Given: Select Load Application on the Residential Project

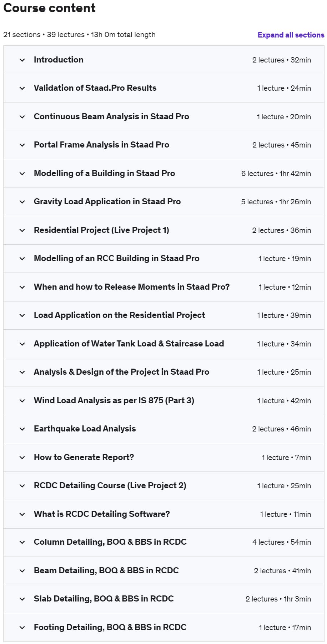Looking at the screenshot, I should pyautogui.click(x=119, y=315).
